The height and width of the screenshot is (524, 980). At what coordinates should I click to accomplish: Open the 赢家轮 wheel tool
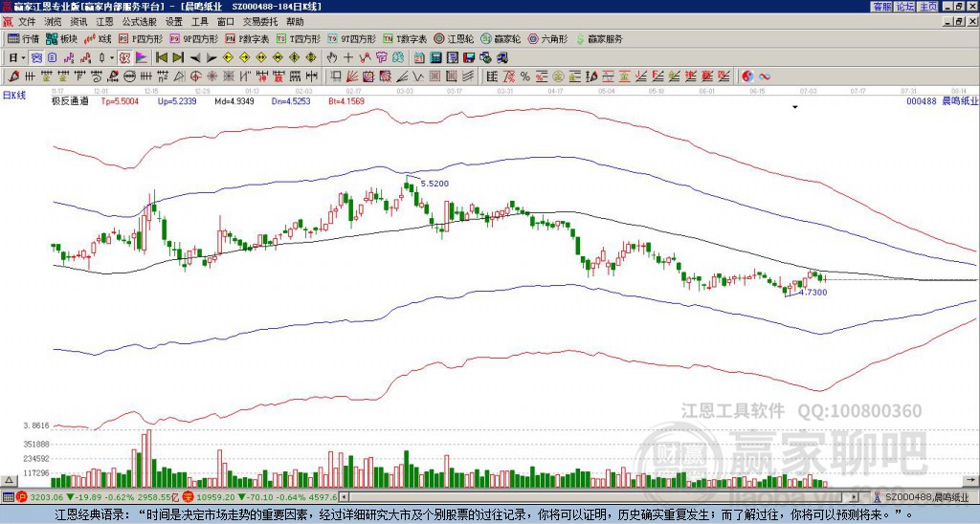[501, 38]
